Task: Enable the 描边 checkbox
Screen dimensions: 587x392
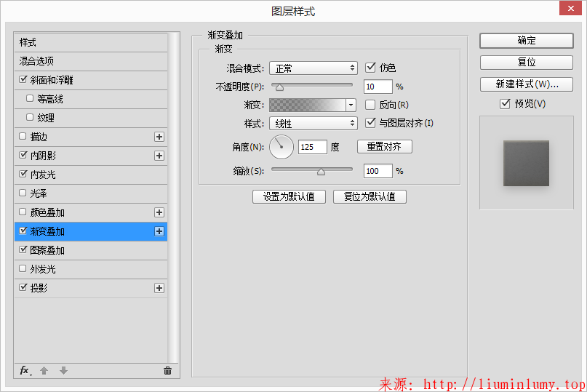Action: coord(23,136)
